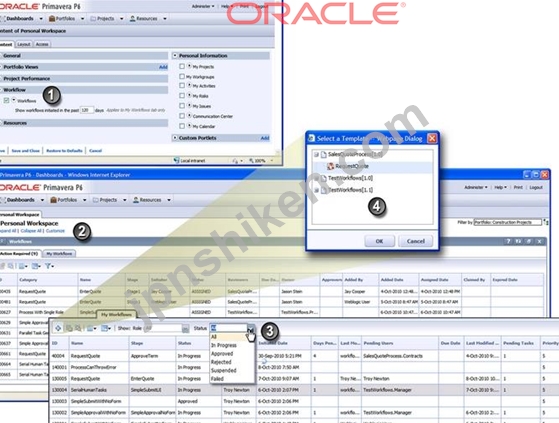This screenshot has height=423, width=559.
Task: Tick the My Workgroups checkbox
Action: click(182, 76)
